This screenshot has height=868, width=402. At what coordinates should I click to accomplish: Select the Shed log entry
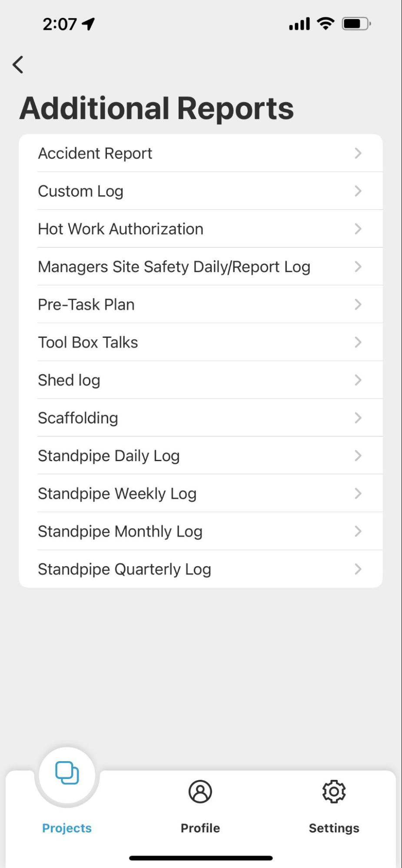(x=69, y=380)
